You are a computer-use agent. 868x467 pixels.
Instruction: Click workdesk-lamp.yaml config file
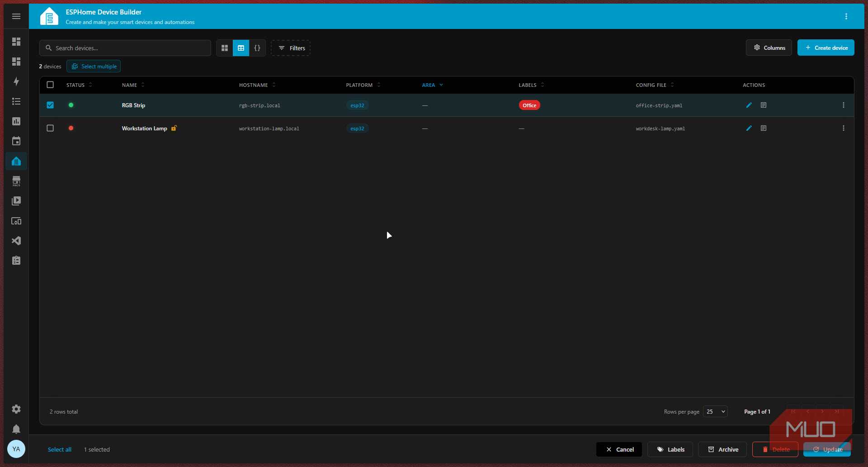(660, 129)
